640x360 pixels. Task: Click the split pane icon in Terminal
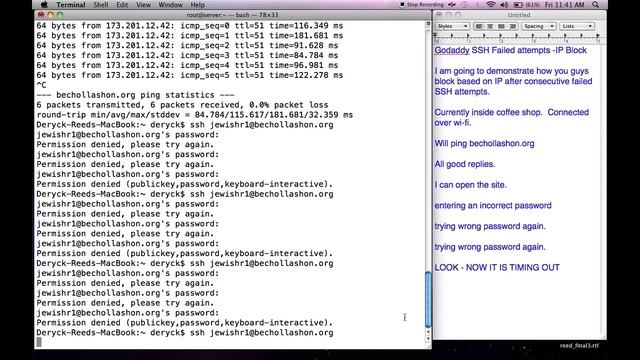click(x=428, y=24)
